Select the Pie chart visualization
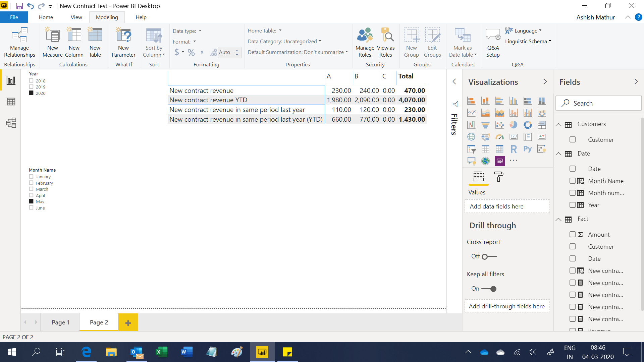 pos(514,125)
